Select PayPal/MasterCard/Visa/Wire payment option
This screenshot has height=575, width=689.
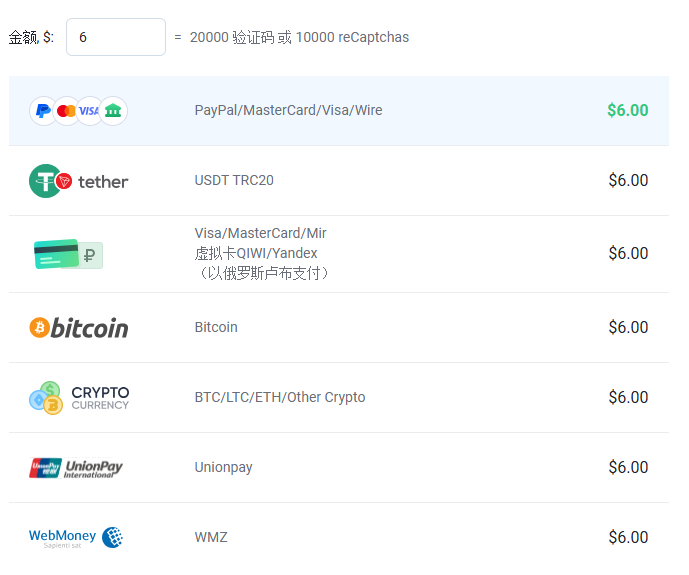(x=288, y=110)
